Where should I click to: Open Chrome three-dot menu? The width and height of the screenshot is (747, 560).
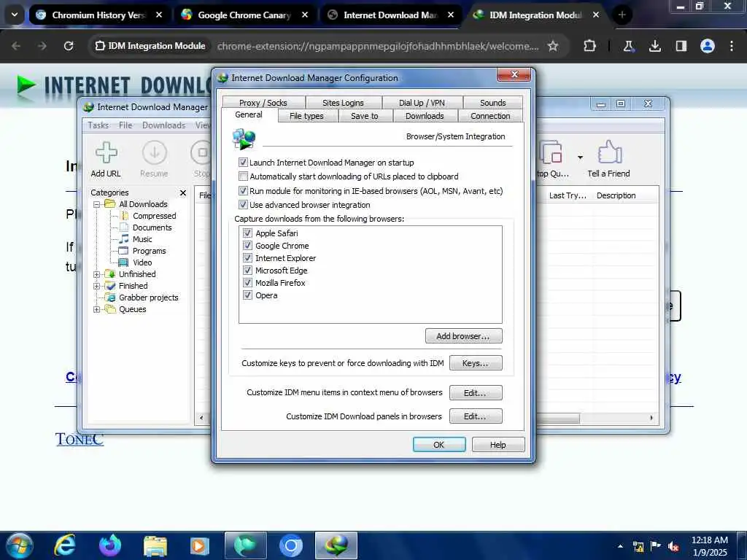(732, 46)
